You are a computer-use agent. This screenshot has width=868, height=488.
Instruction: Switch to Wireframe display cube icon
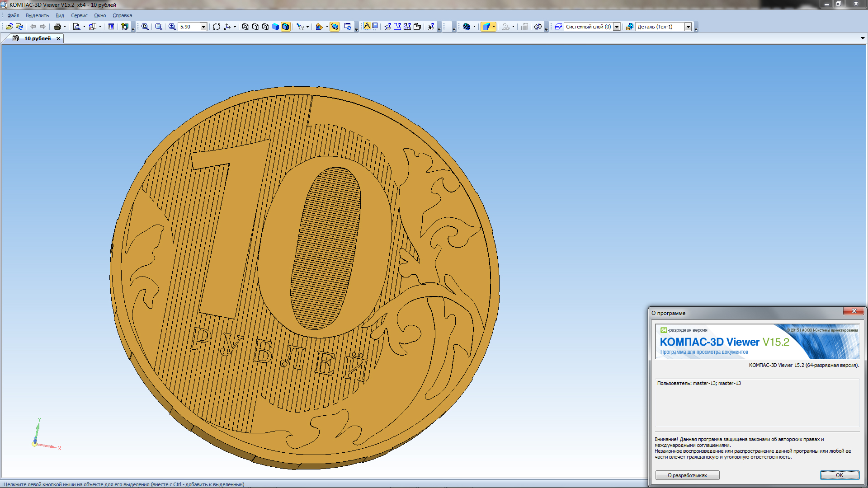pyautogui.click(x=245, y=27)
